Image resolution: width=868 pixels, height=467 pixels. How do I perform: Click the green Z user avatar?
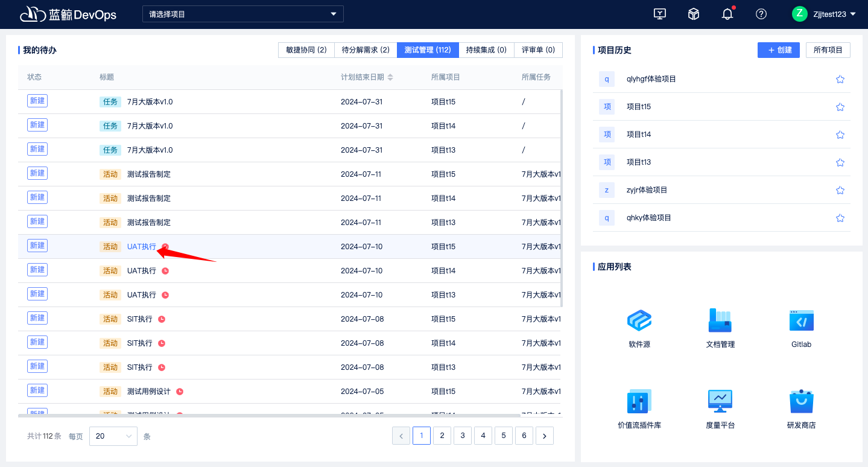click(x=800, y=14)
